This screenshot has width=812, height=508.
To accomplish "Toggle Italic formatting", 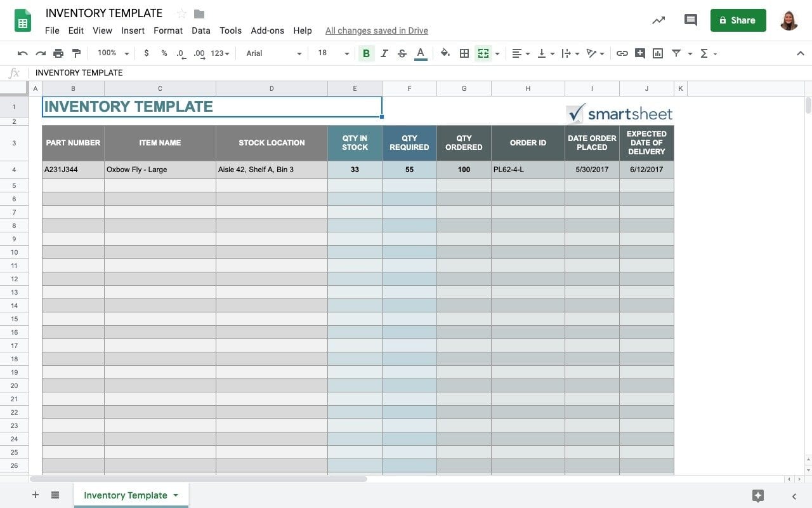I will tap(384, 53).
